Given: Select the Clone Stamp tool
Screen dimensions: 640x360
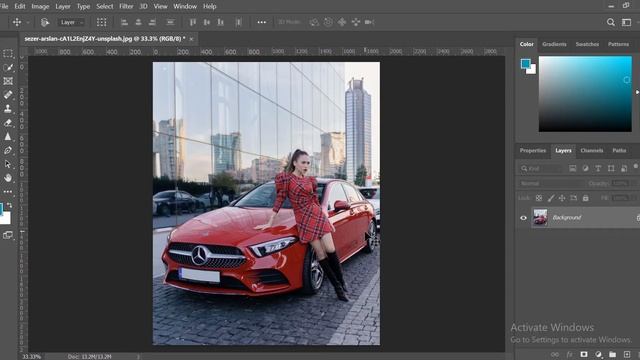Looking at the screenshot, I should 8,109.
